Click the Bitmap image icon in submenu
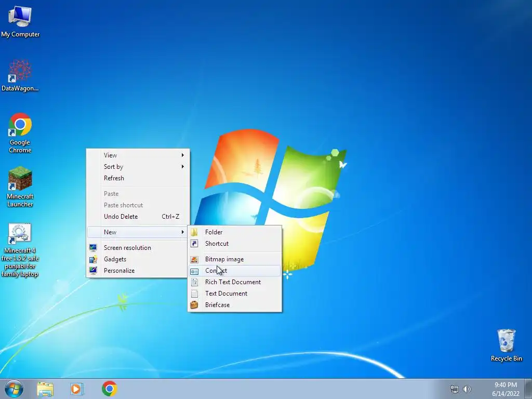Viewport: 532px width, 399px height. point(194,260)
